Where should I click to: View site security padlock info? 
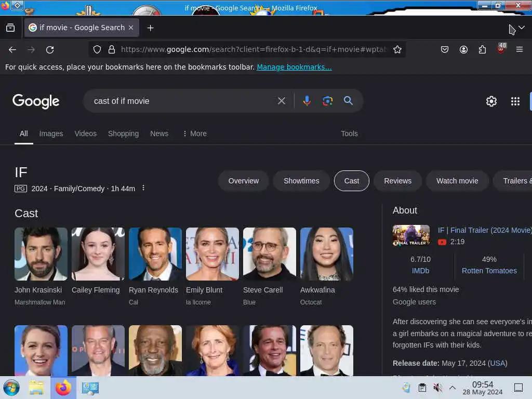[x=112, y=49]
